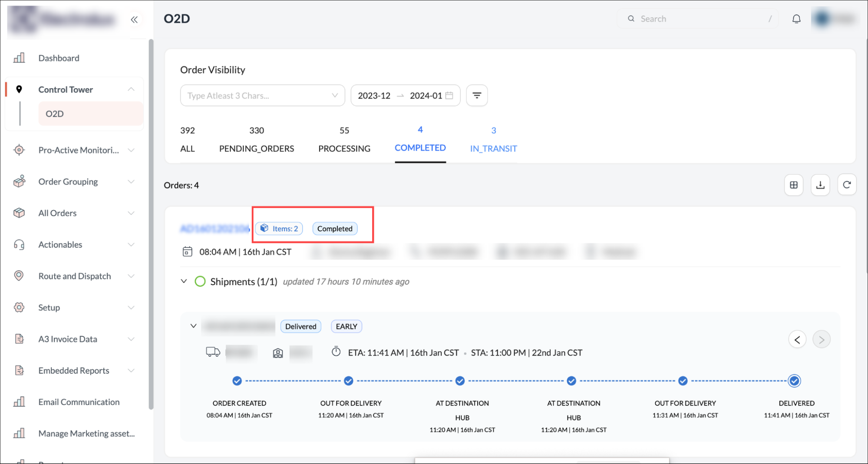This screenshot has width=868, height=464.
Task: Click the first OUT FOR DELIVERY marker at 11:20 AM
Action: [349, 381]
